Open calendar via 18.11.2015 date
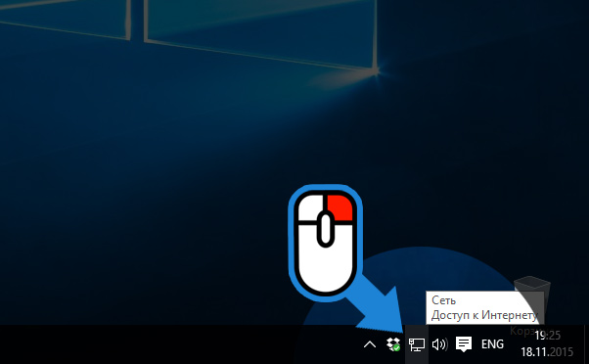Screen dimensions: 589x364 (x=547, y=352)
